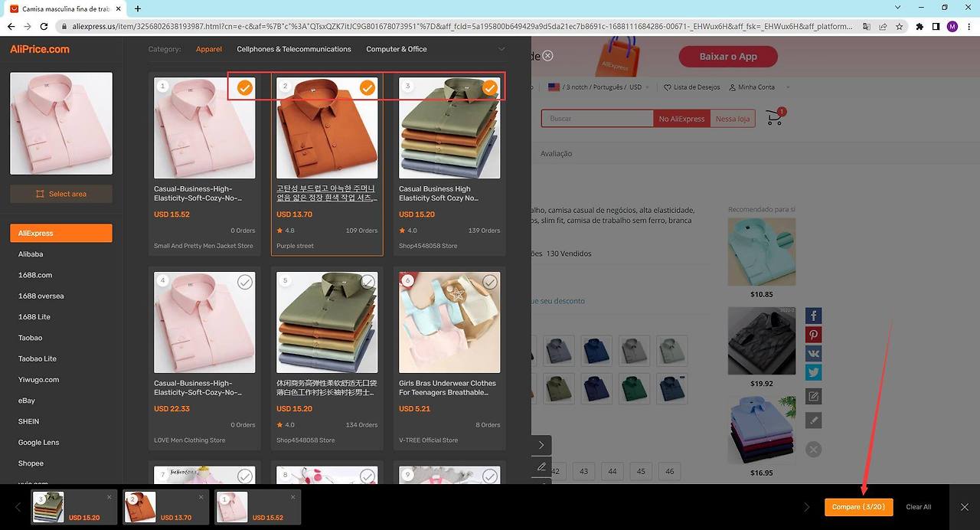Share on Pinterest icon
This screenshot has width=980, height=530.
[813, 335]
